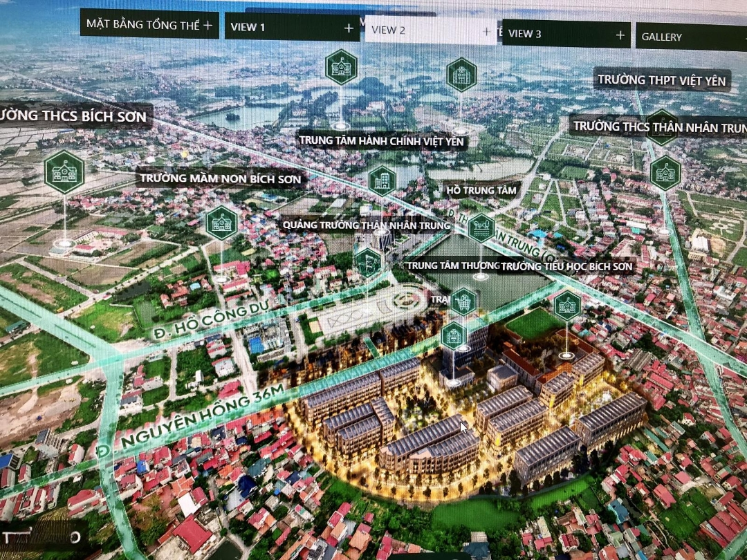Click the Hồ Trung Tâm label
The height and width of the screenshot is (560, 747).
[481, 190]
